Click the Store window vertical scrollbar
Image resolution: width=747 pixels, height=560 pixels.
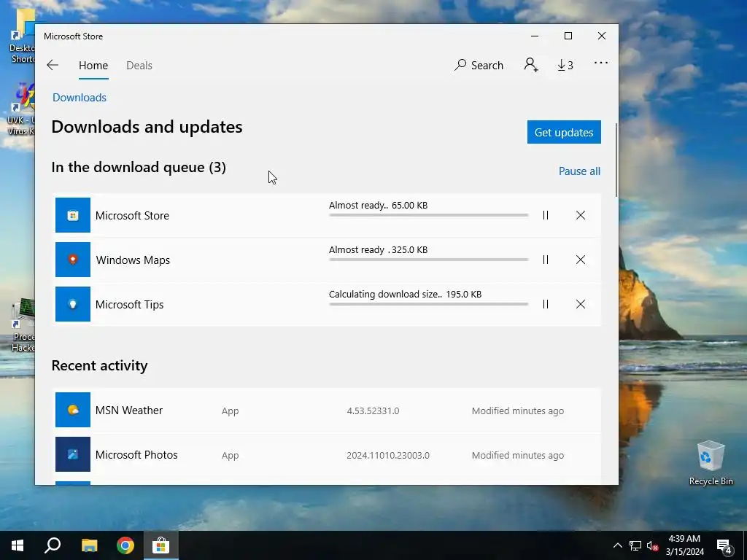tap(616, 160)
